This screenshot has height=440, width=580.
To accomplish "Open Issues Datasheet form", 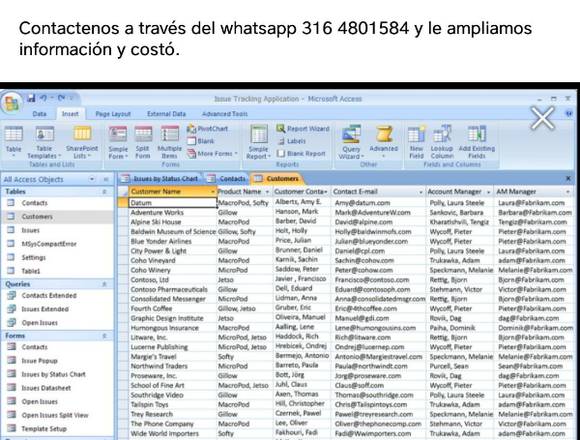I will click(x=46, y=388).
